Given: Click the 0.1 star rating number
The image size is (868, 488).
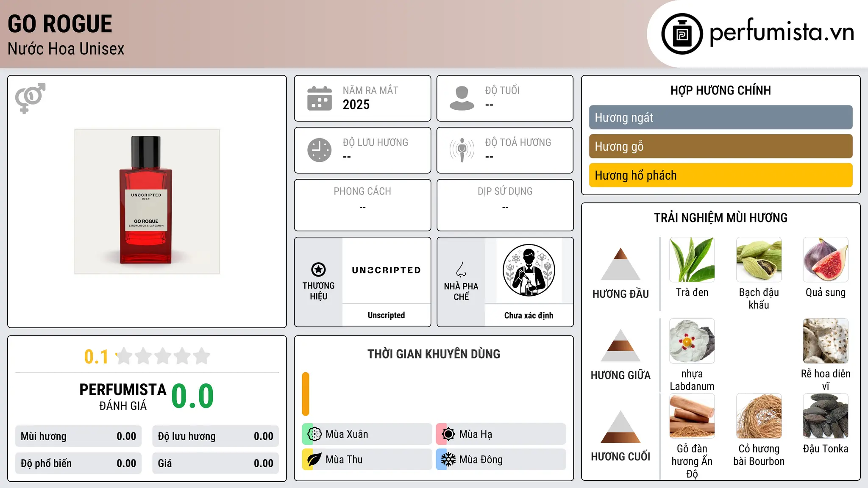Looking at the screenshot, I should (x=96, y=357).
